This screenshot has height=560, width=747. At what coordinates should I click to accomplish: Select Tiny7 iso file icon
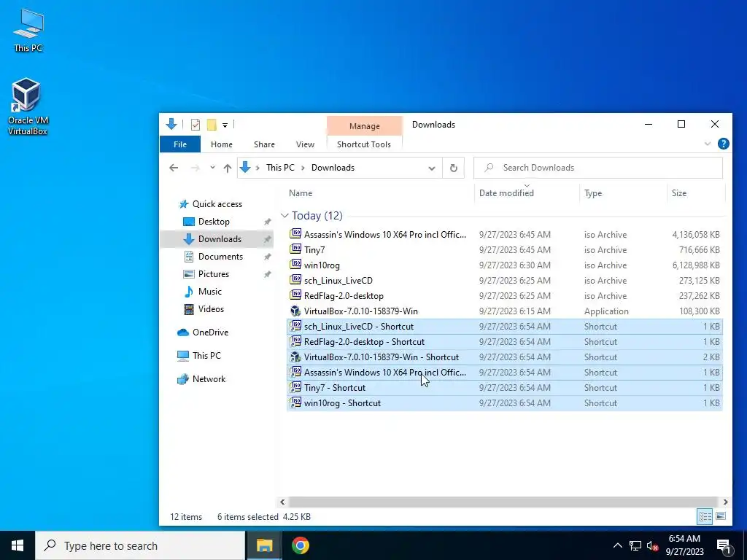coord(295,249)
